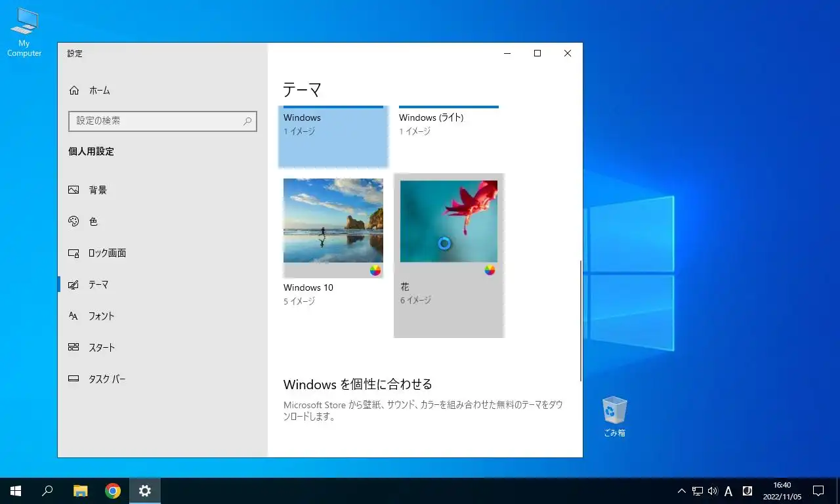Viewport: 840px width, 504px height.
Task: Click the 色 palette icon
Action: tap(73, 222)
